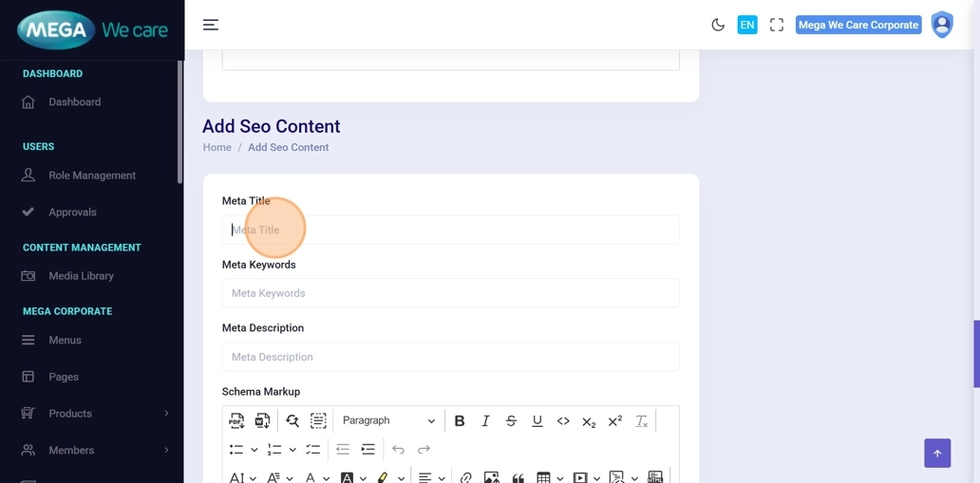Viewport: 980px width, 483px height.
Task: Export editor content to PDF
Action: [x=236, y=420]
